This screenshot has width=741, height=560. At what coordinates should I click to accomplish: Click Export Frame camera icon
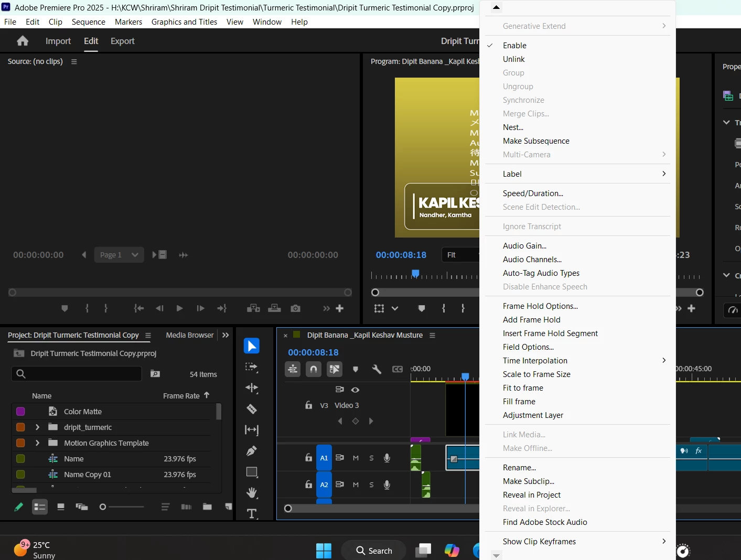pos(296,308)
